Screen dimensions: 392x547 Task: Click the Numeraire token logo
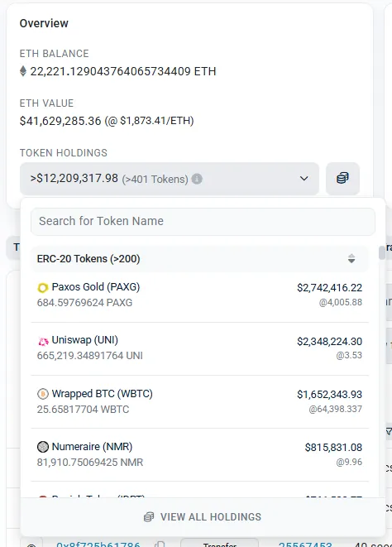point(42,447)
